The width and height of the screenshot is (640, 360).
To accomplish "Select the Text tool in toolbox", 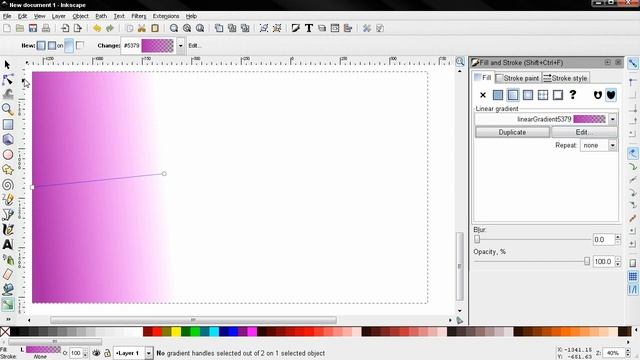I will [x=7, y=244].
